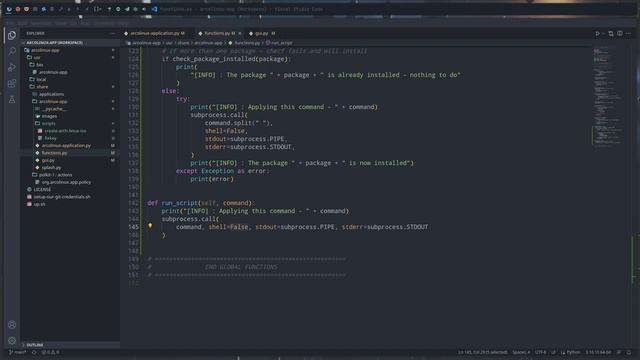Click the synchronize changes icon in status bar
Screen dimensions: 640x360
34,352
